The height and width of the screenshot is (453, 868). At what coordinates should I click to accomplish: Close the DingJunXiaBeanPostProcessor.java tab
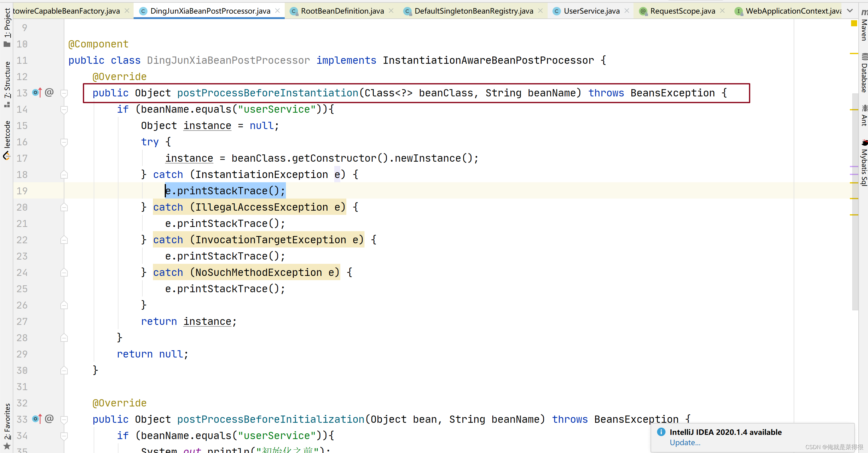coord(277,11)
